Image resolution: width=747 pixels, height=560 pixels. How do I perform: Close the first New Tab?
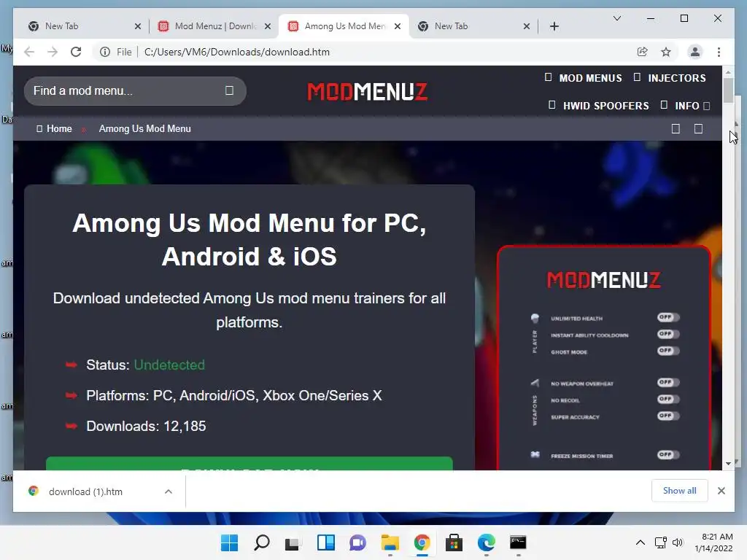pyautogui.click(x=138, y=26)
